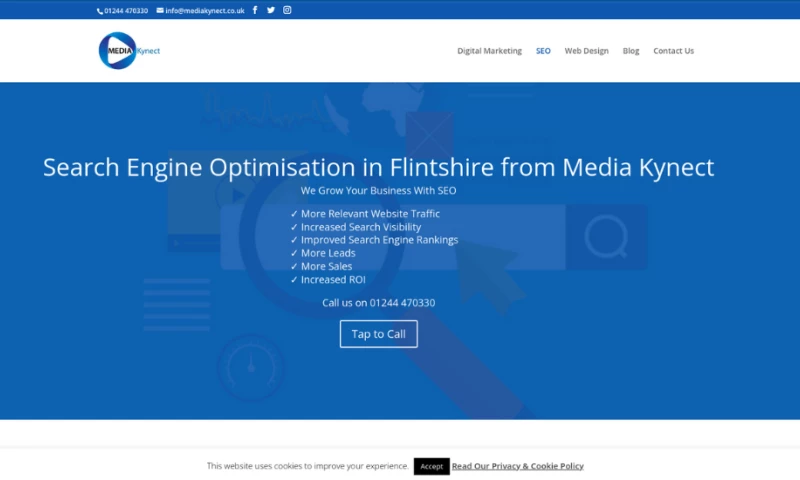The image size is (800, 480).
Task: Open the Instagram social icon
Action: coord(287,10)
